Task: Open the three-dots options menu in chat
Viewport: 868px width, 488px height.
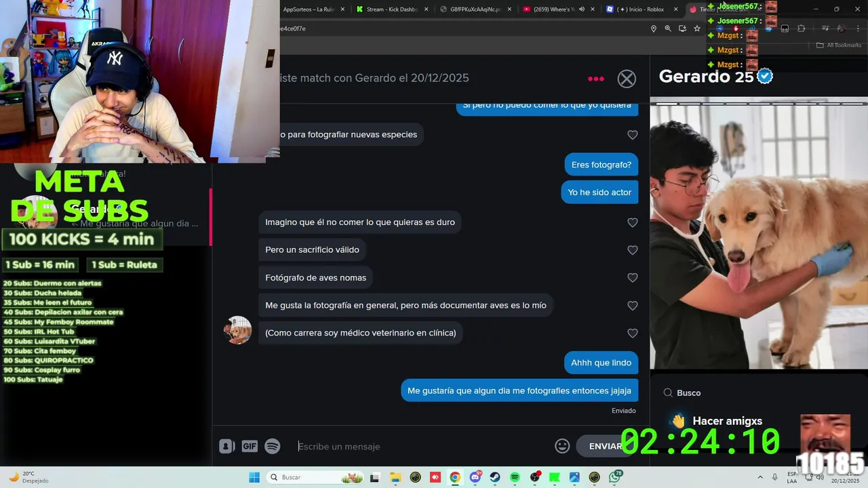Action: 596,79
